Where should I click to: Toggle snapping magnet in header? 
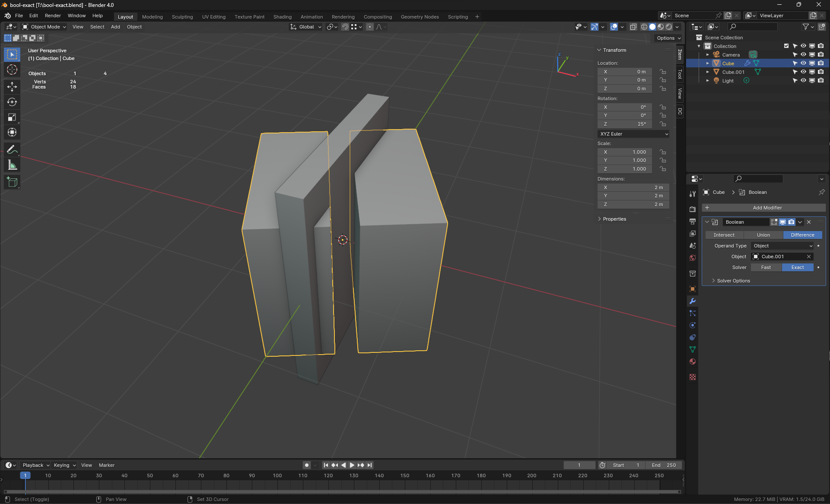(345, 27)
